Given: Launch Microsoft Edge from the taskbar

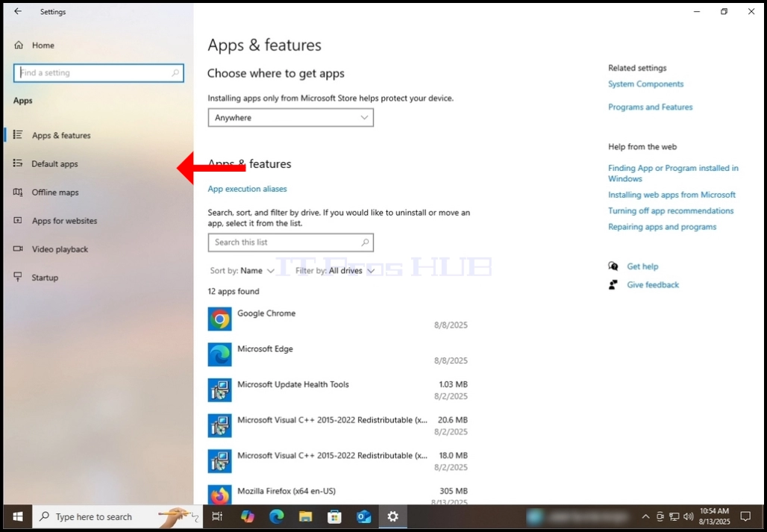Looking at the screenshot, I should pyautogui.click(x=276, y=517).
